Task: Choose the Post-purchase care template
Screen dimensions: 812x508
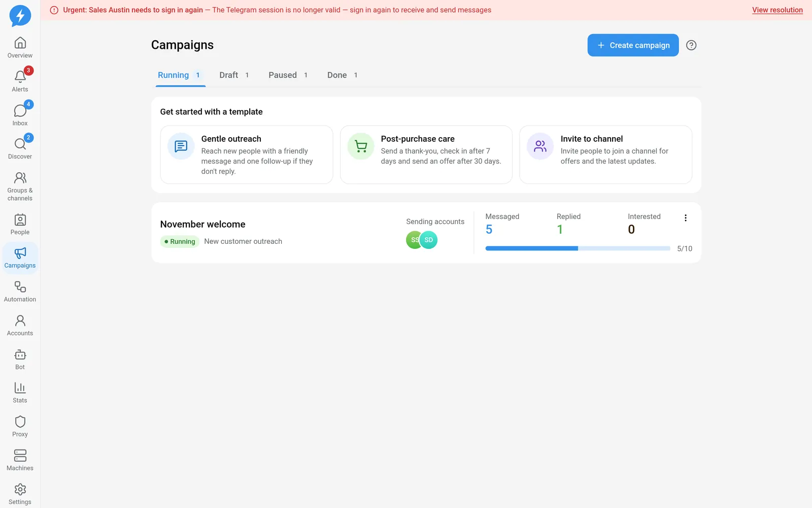Action: (426, 154)
